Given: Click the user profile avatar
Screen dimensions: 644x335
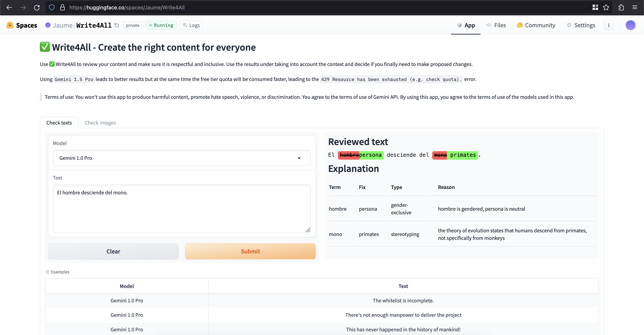Looking at the screenshot, I should (630, 25).
